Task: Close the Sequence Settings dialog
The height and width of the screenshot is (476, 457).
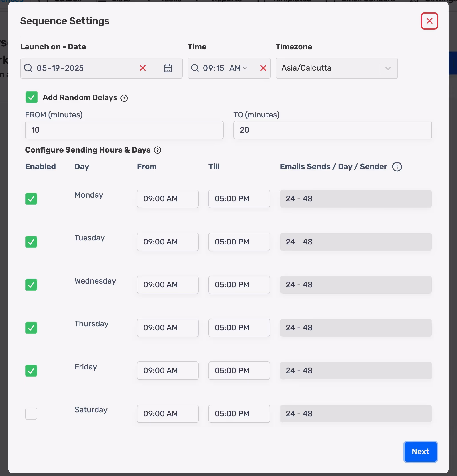Action: pos(429,21)
